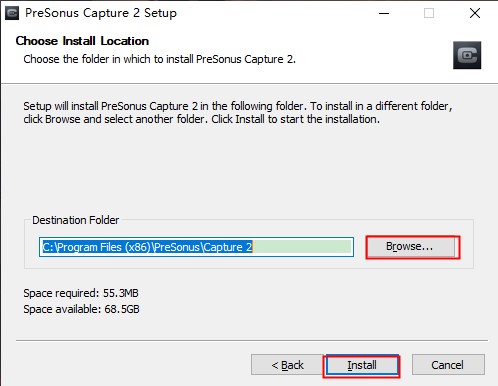The width and height of the screenshot is (498, 386).
Task: Click the empty area after the path text
Action: pos(302,247)
